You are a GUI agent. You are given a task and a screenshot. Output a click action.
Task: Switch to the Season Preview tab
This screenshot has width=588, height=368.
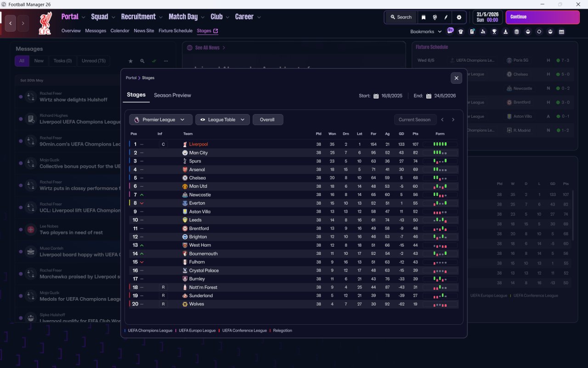[172, 95]
